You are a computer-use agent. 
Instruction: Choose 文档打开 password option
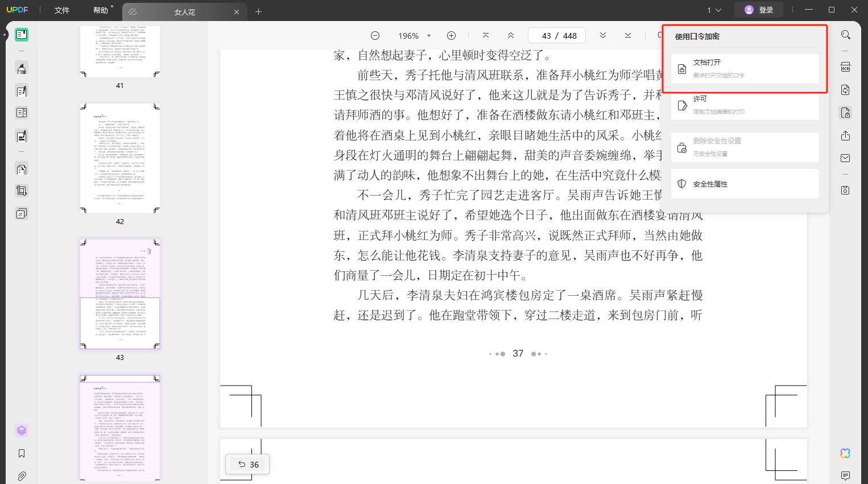pyautogui.click(x=745, y=69)
